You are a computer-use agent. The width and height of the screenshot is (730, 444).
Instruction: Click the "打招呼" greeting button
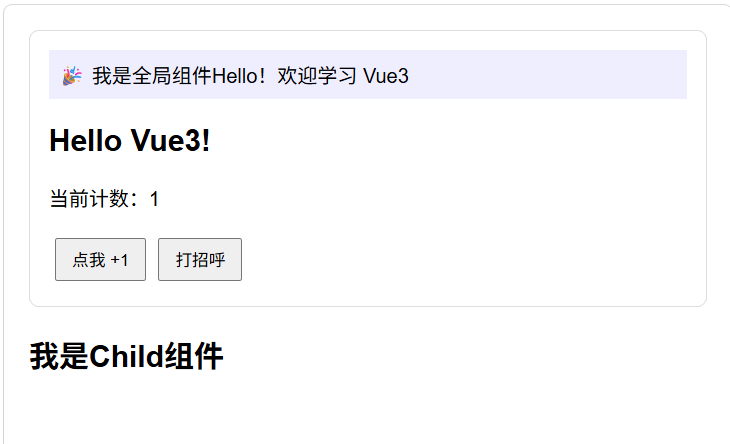coord(200,260)
